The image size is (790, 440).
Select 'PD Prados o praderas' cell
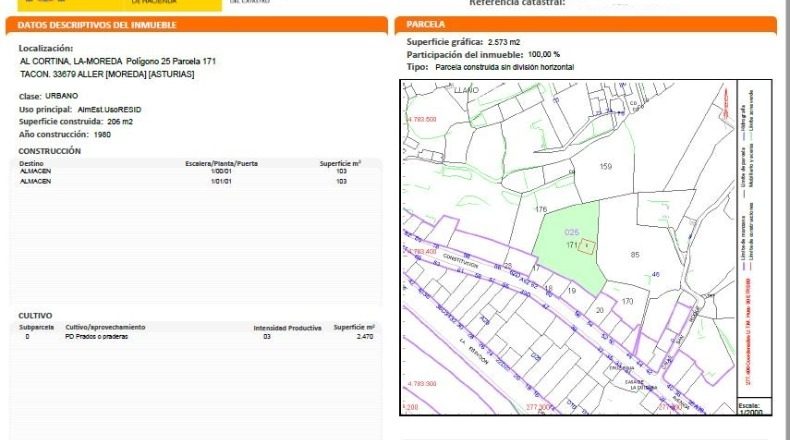[96, 337]
